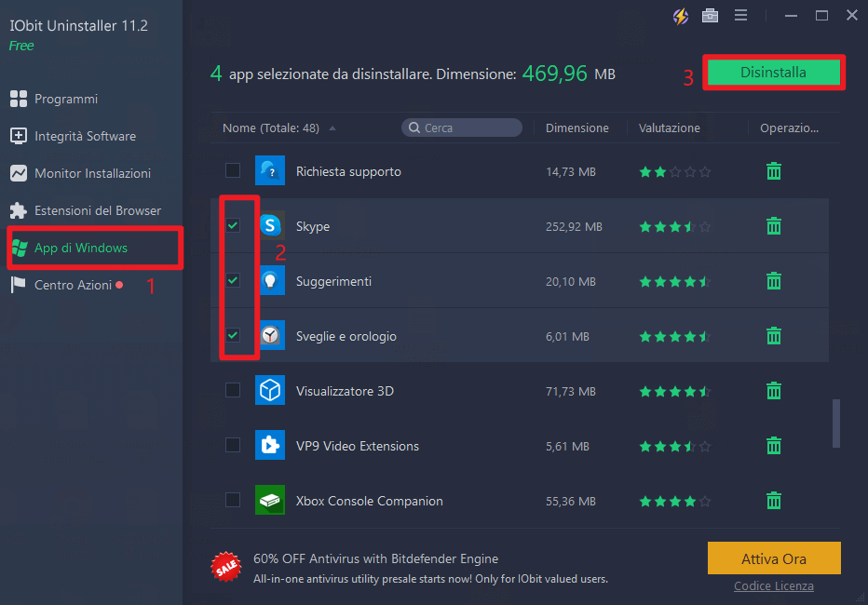
Task: Click the star rating for Skype
Action: click(675, 227)
